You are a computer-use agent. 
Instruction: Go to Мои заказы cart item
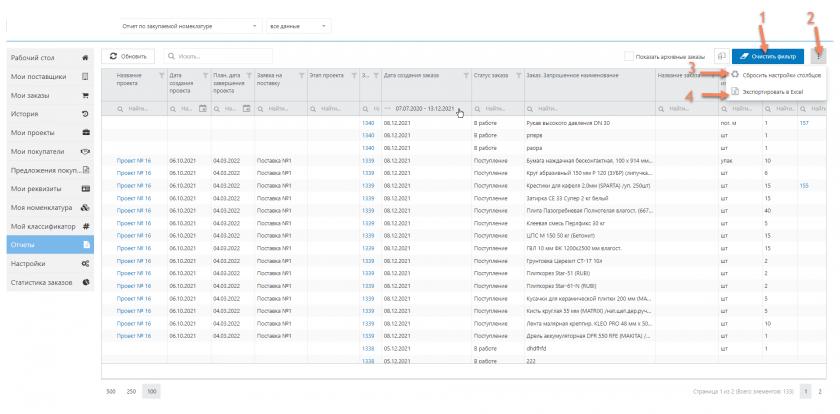pyautogui.click(x=49, y=95)
